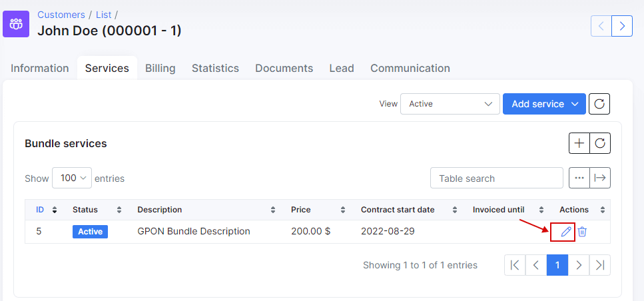Delete the GPON bundle with the trash icon
Viewport: 644px width, 301px height.
[582, 232]
